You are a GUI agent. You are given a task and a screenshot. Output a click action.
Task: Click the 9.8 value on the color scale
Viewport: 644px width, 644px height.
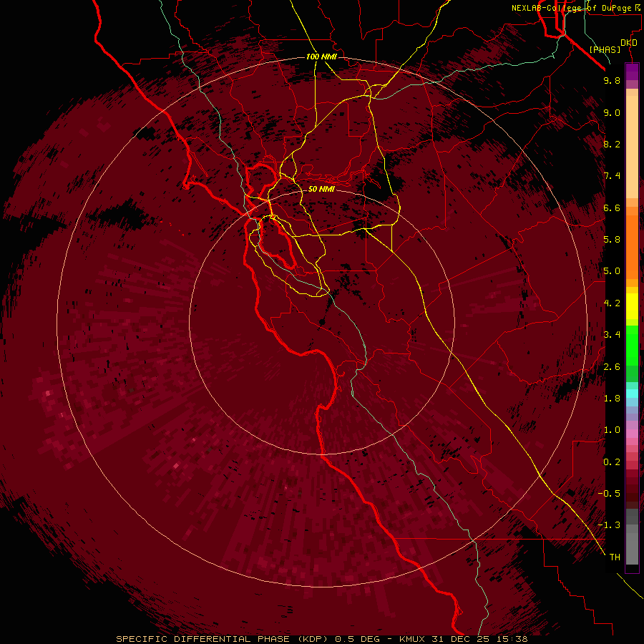pyautogui.click(x=612, y=80)
